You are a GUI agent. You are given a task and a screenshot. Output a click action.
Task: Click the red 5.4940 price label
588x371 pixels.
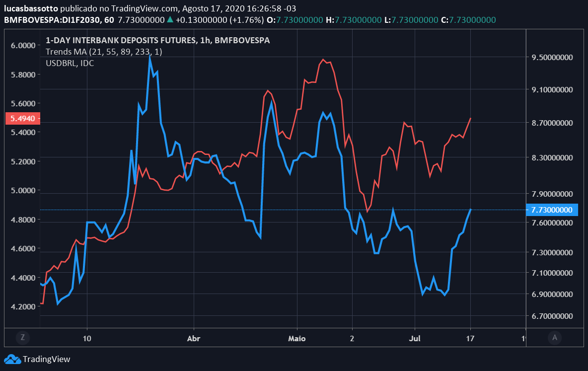tap(23, 119)
